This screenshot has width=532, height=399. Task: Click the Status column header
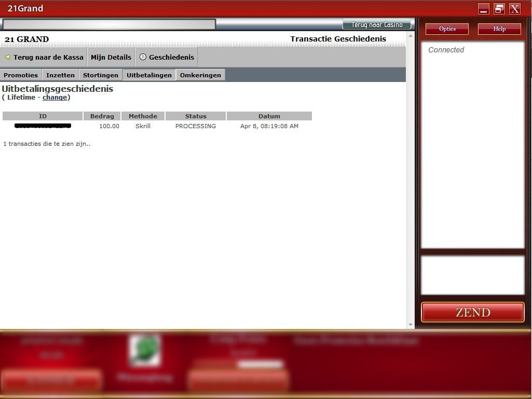tap(196, 116)
